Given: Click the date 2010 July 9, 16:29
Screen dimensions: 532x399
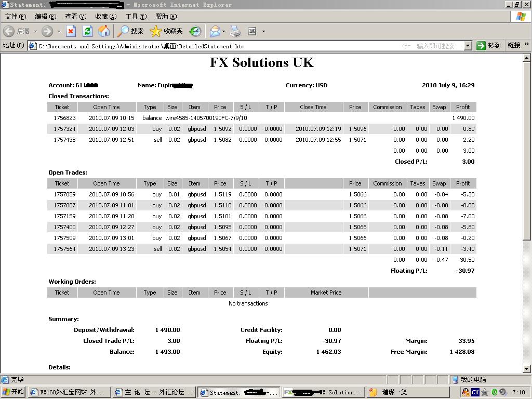Looking at the screenshot, I should (x=448, y=86).
